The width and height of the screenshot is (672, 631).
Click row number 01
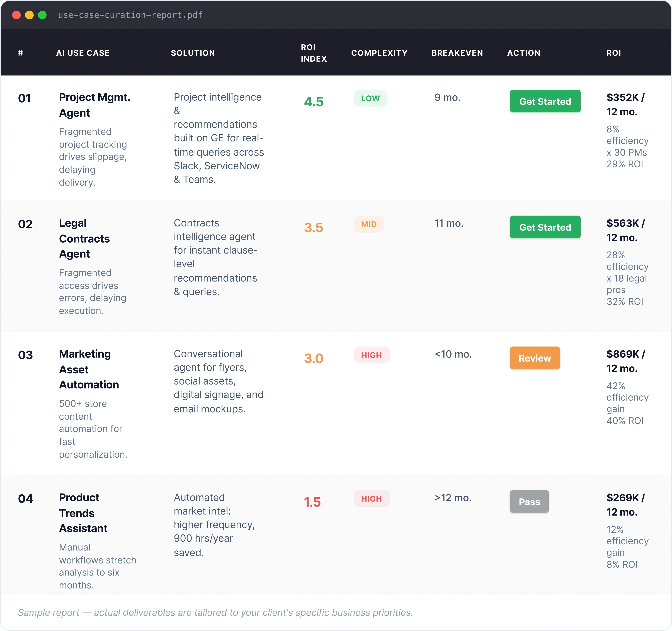pos(25,98)
